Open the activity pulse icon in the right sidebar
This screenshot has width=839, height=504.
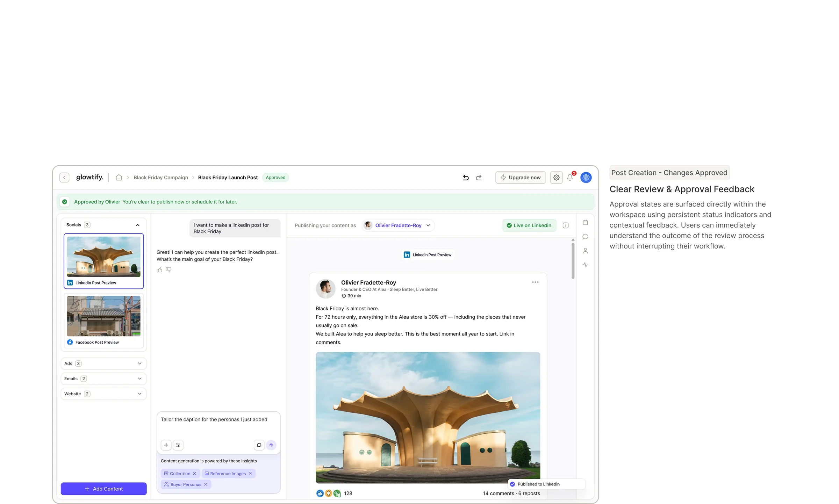[586, 265]
